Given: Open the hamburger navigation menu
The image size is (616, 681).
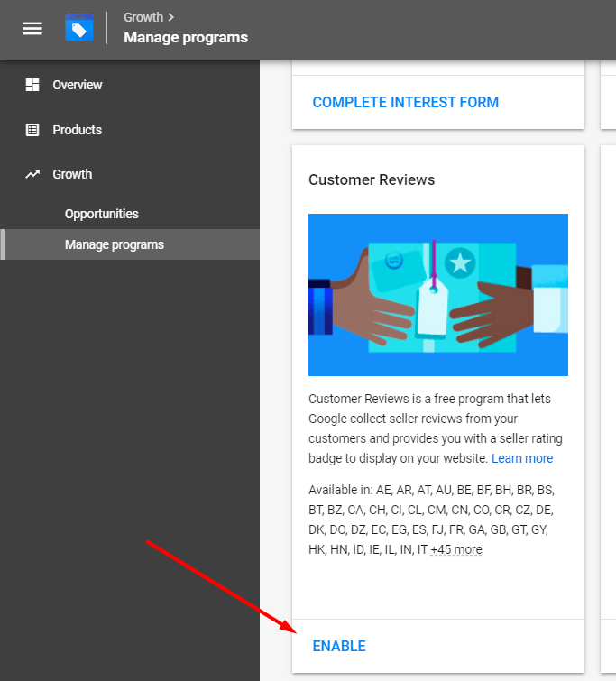Looking at the screenshot, I should pyautogui.click(x=32, y=29).
